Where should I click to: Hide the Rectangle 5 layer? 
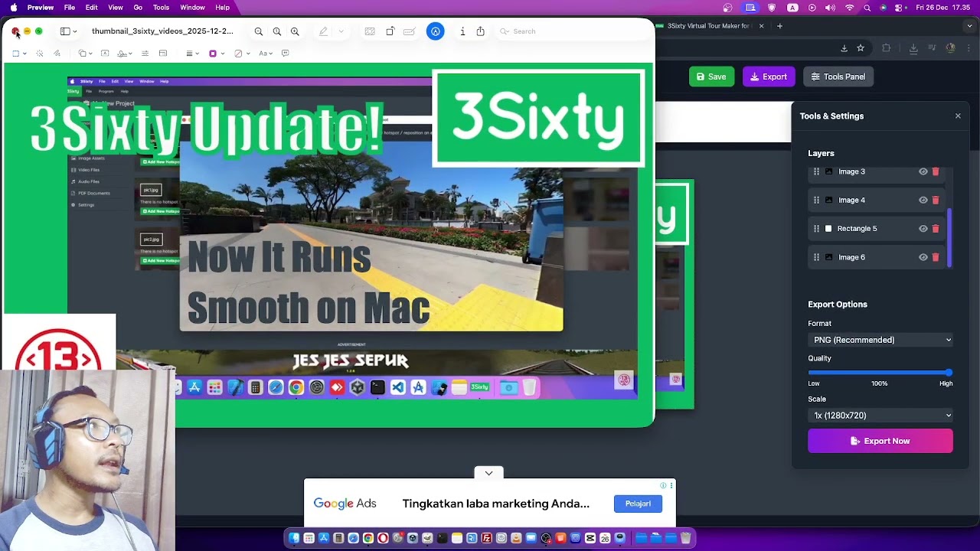923,229
